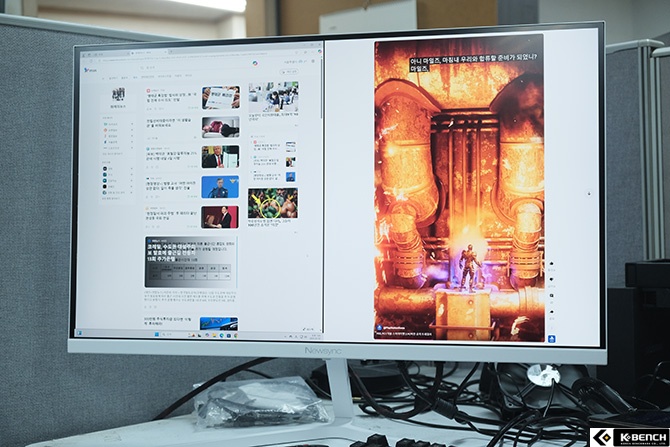Click personalize button under MSN settings gear

[289, 72]
